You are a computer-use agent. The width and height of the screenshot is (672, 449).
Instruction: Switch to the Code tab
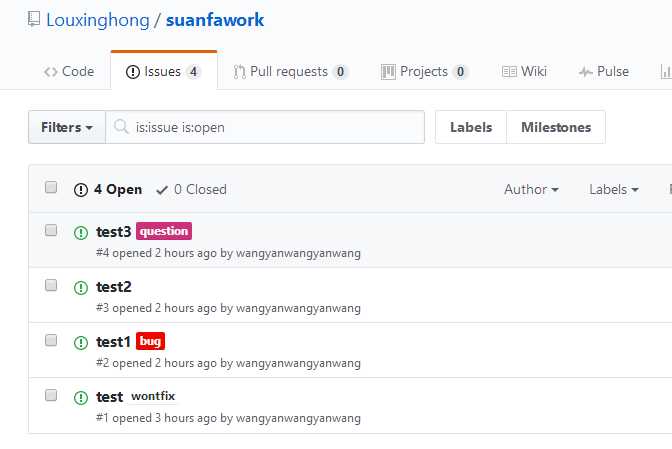(69, 72)
